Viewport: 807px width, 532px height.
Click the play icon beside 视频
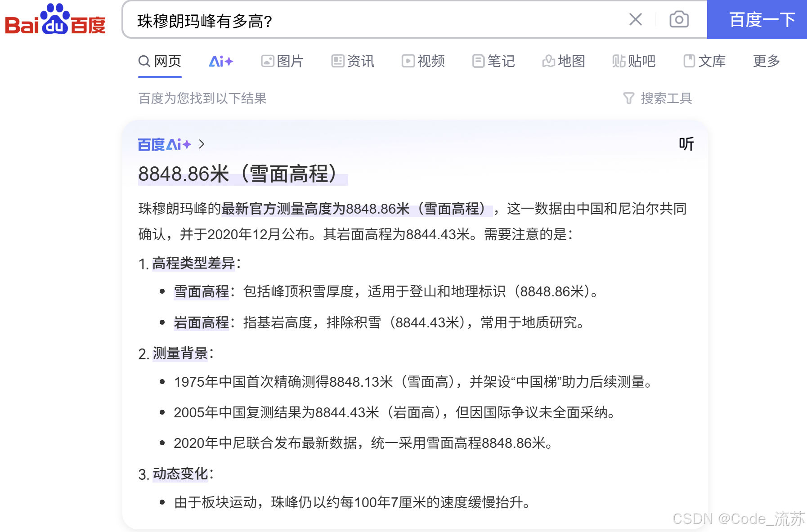pyautogui.click(x=408, y=61)
